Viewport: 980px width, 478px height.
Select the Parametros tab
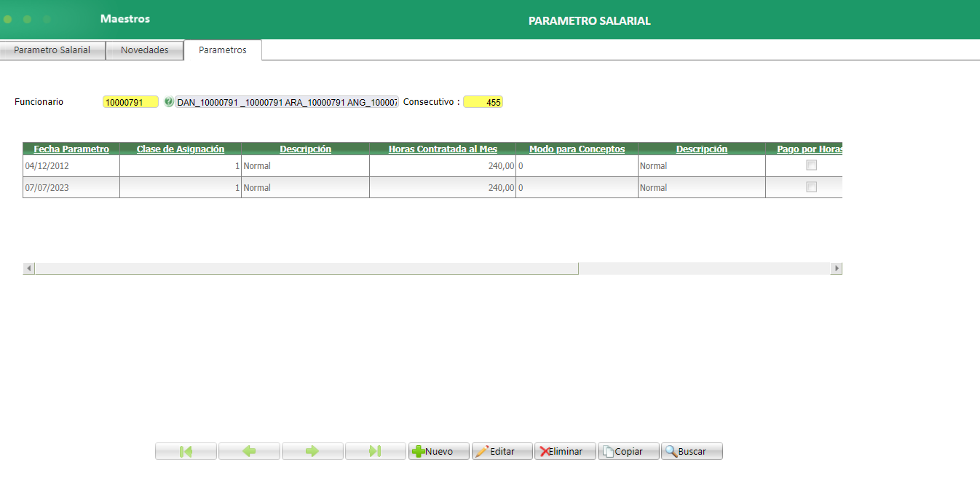click(223, 50)
